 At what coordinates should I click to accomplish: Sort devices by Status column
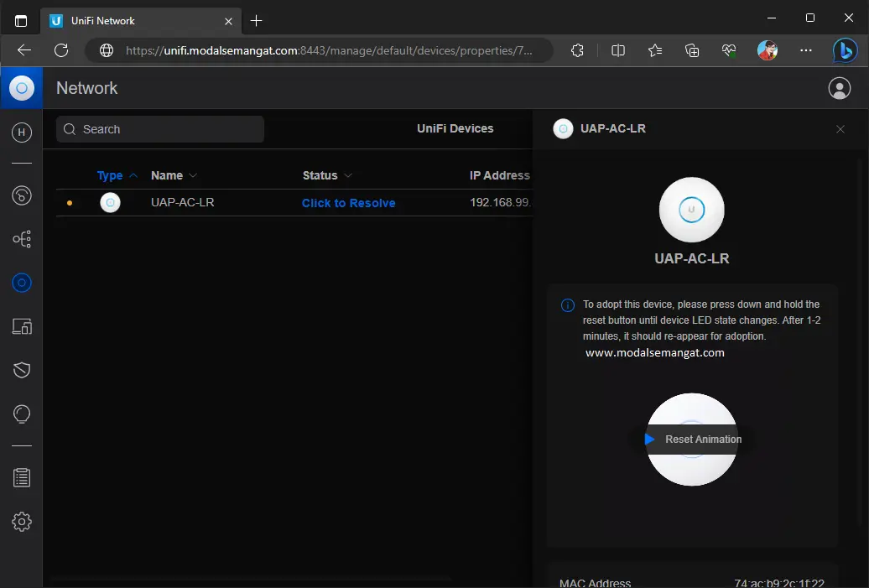coord(327,175)
